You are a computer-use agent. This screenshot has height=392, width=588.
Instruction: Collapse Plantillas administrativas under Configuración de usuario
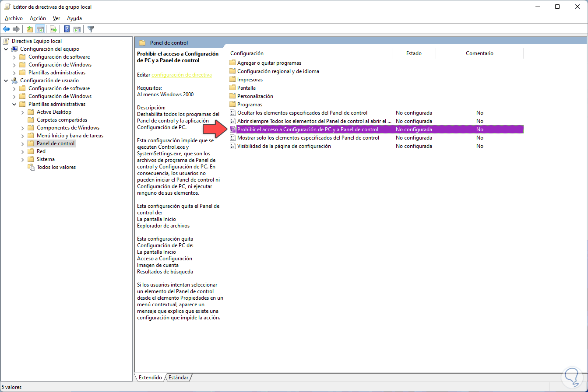coord(14,104)
